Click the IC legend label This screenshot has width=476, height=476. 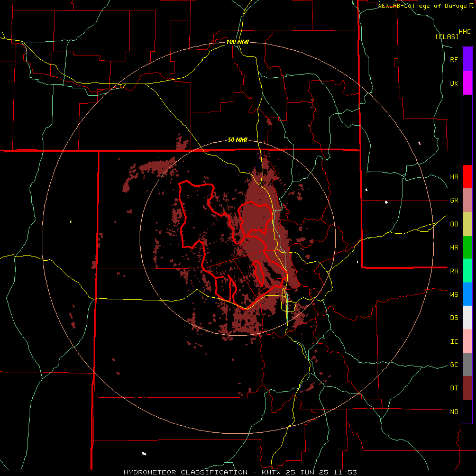(x=454, y=341)
